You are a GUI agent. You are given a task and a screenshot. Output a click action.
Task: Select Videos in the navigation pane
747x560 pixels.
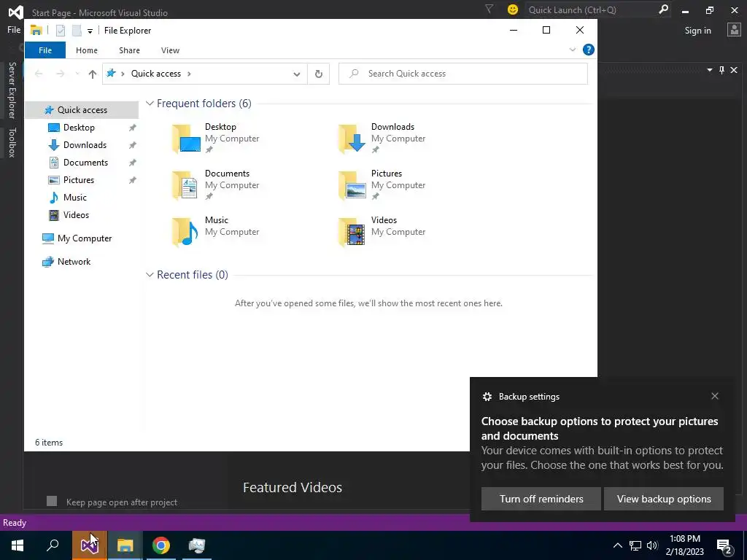point(76,215)
